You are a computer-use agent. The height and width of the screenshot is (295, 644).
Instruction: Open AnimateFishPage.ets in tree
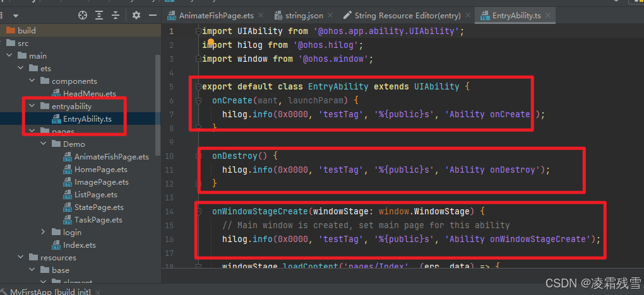tap(112, 157)
